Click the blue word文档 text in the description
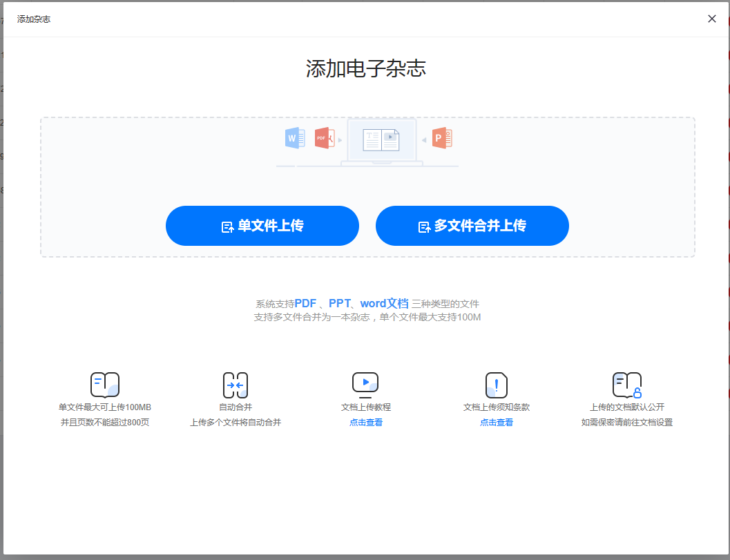 pos(384,303)
